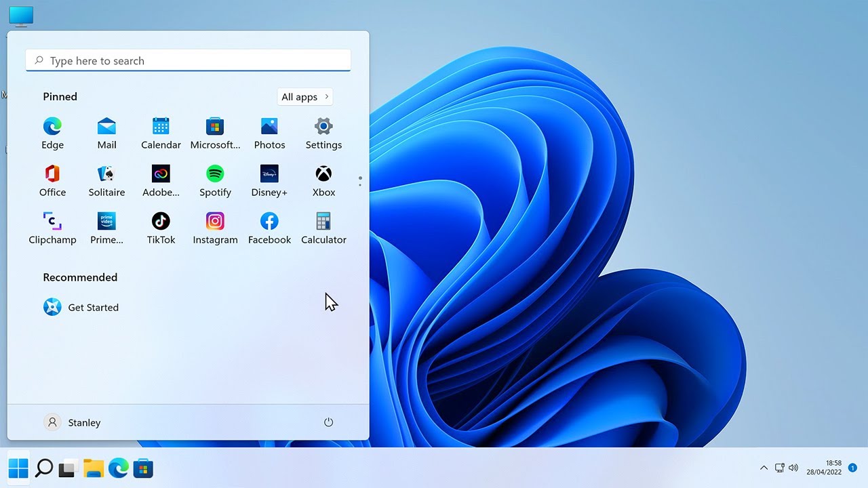Start the Solitaire game
This screenshot has height=488, width=868.
pos(106,181)
